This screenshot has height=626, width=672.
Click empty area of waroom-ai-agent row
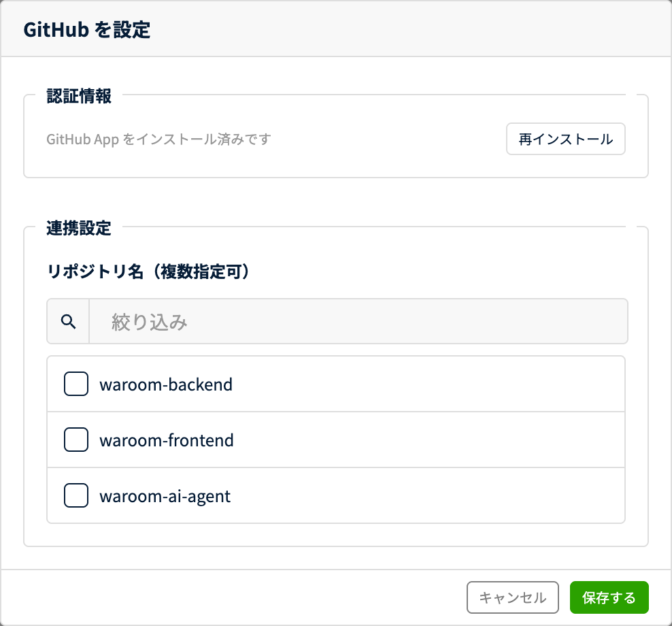click(x=429, y=495)
